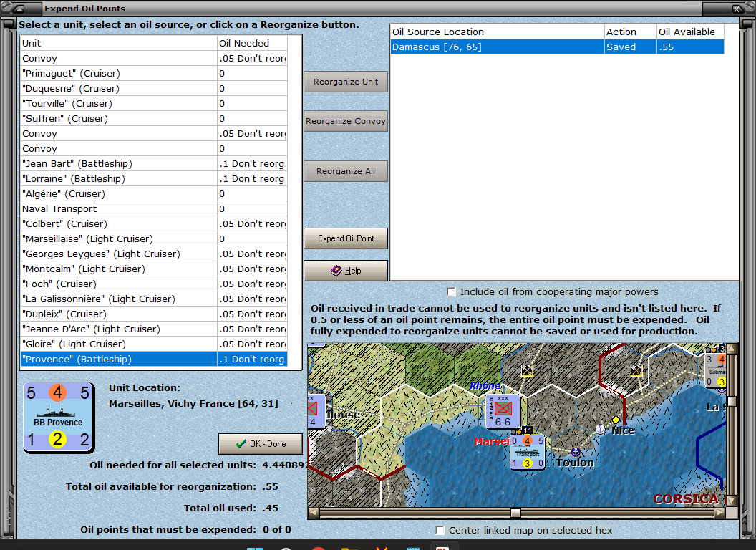Select the Submarine counter at map's top right

pos(715,370)
